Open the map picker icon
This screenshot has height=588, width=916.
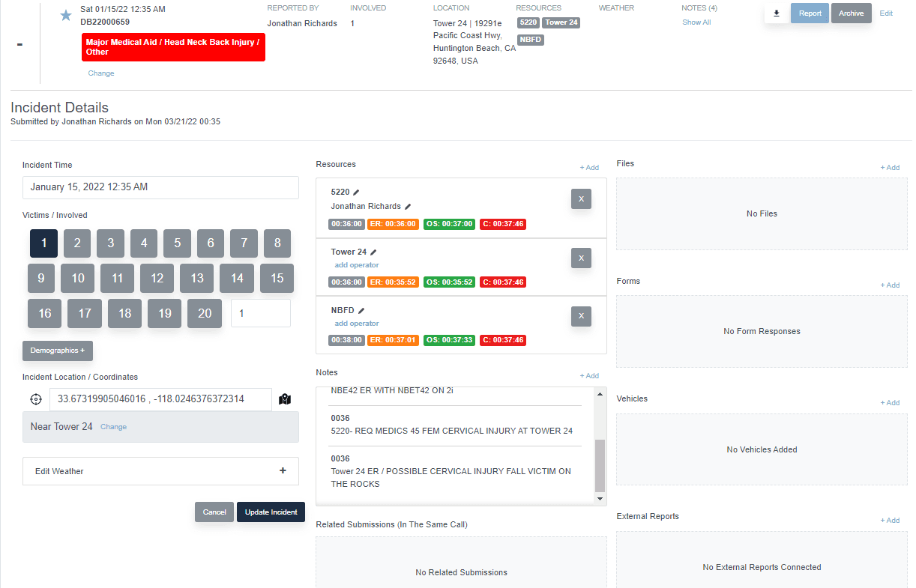[x=285, y=399]
